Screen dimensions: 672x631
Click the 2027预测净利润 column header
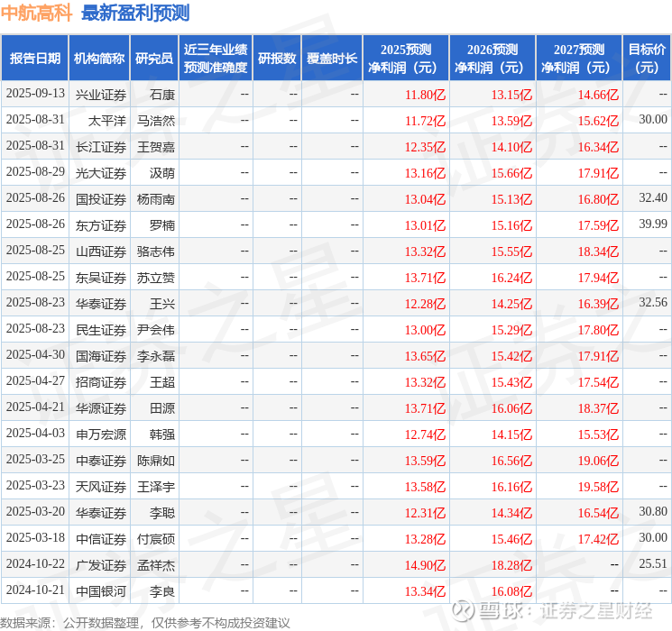click(x=579, y=59)
